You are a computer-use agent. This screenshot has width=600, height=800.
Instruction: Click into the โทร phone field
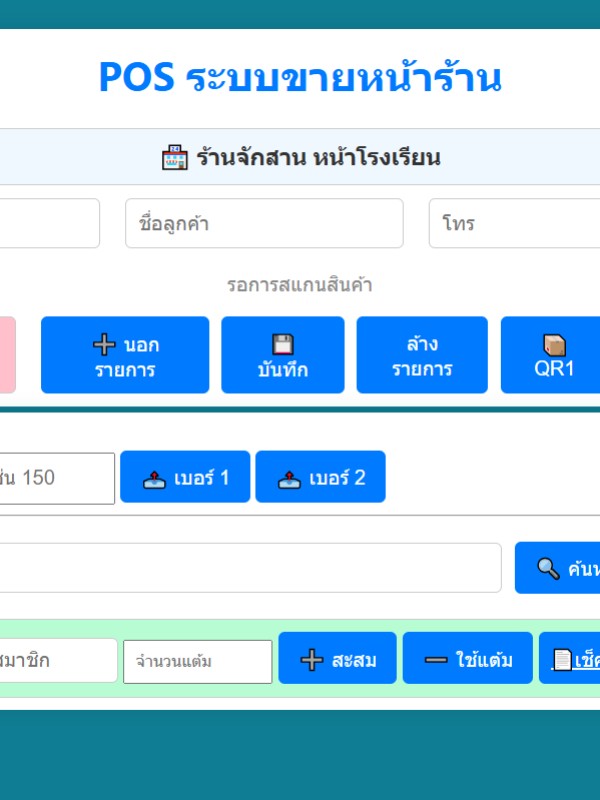pos(515,223)
